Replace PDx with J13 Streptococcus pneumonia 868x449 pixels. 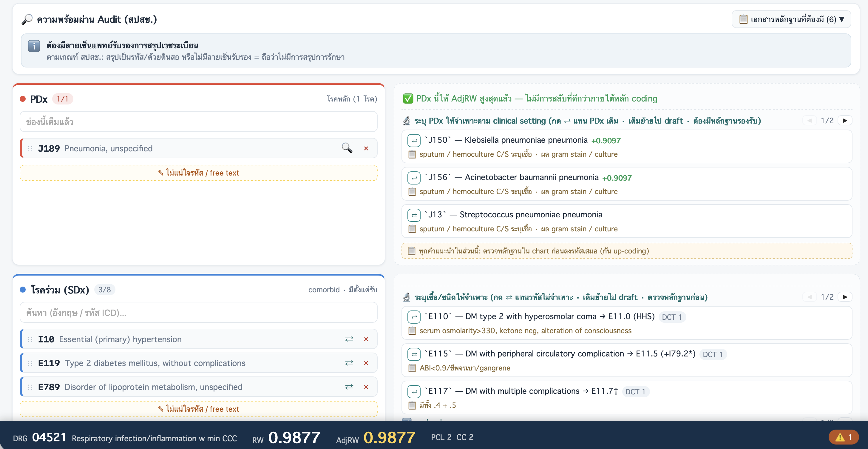[414, 215]
